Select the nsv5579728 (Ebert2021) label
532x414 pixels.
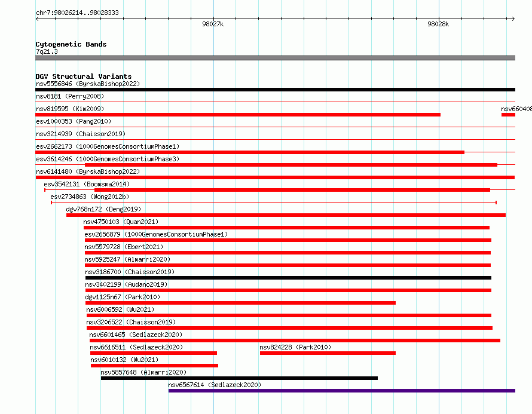coord(124,247)
